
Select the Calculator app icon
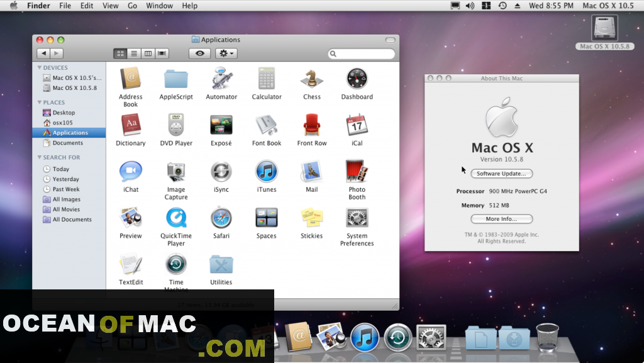[x=267, y=79]
